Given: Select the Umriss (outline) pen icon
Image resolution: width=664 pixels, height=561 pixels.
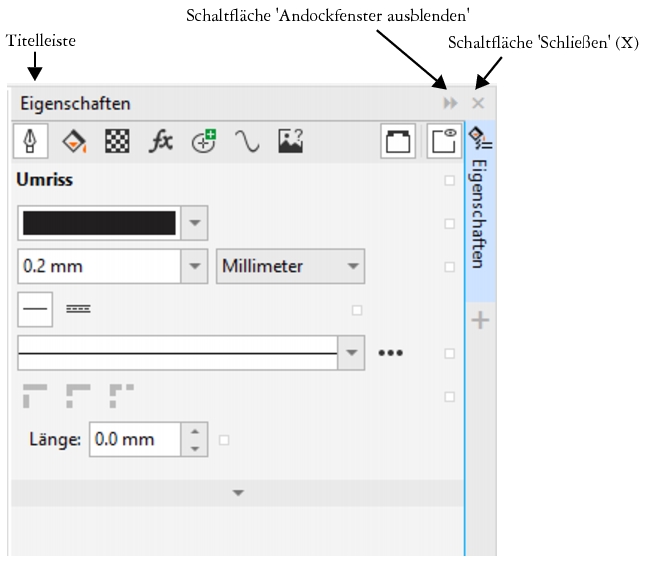Looking at the screenshot, I should click(x=32, y=142).
